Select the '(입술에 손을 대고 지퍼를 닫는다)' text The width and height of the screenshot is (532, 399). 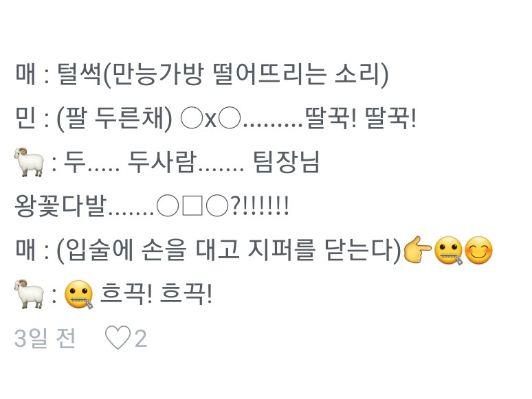tap(229, 251)
